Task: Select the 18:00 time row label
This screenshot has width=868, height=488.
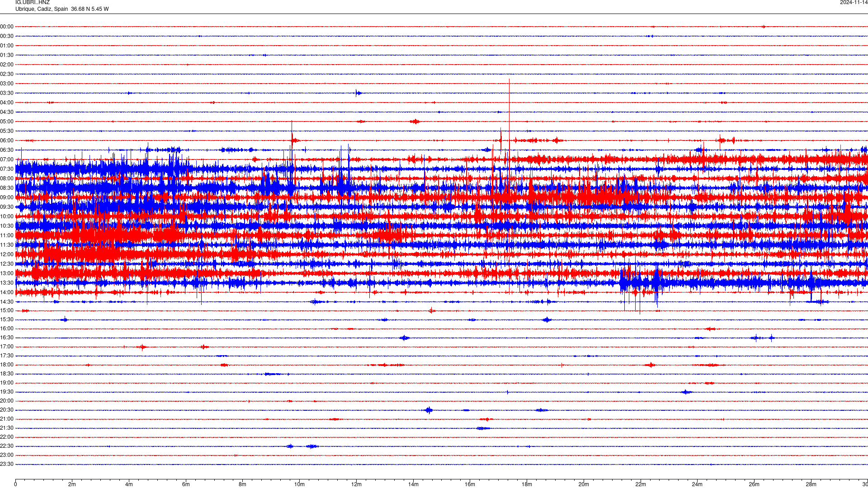Action: (7, 365)
